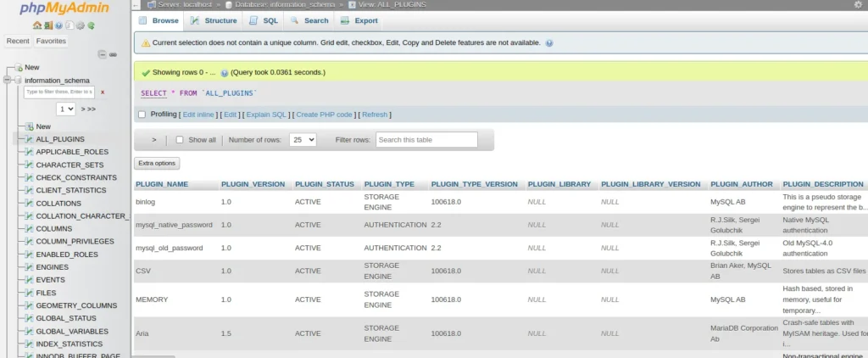Open the Number of rows dropdown
The image size is (868, 358).
click(303, 140)
